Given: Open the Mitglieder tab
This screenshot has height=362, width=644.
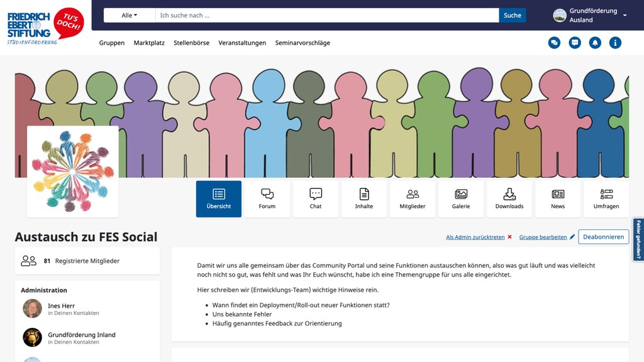Looking at the screenshot, I should pyautogui.click(x=413, y=199).
